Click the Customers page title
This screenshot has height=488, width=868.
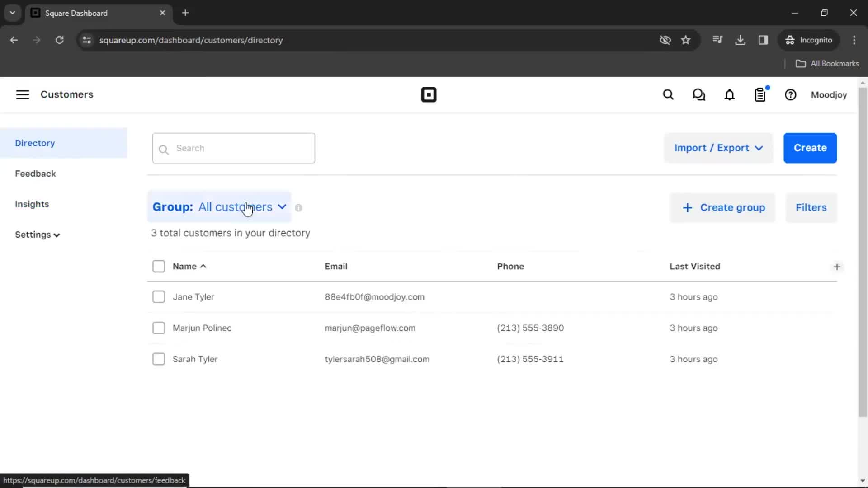pos(67,94)
